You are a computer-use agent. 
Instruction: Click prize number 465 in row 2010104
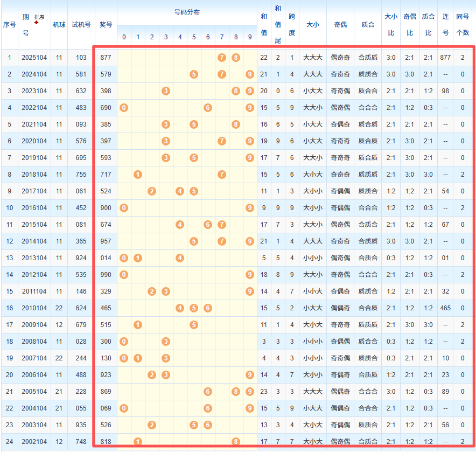[106, 308]
